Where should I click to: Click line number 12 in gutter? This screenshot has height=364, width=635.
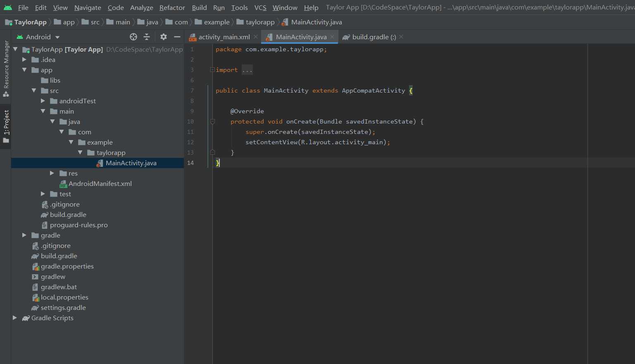tap(190, 142)
